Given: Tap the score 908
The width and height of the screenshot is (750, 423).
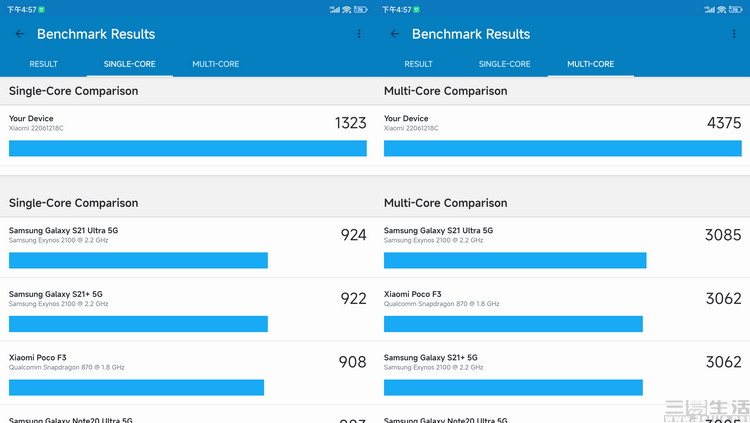Looking at the screenshot, I should pyautogui.click(x=353, y=362).
